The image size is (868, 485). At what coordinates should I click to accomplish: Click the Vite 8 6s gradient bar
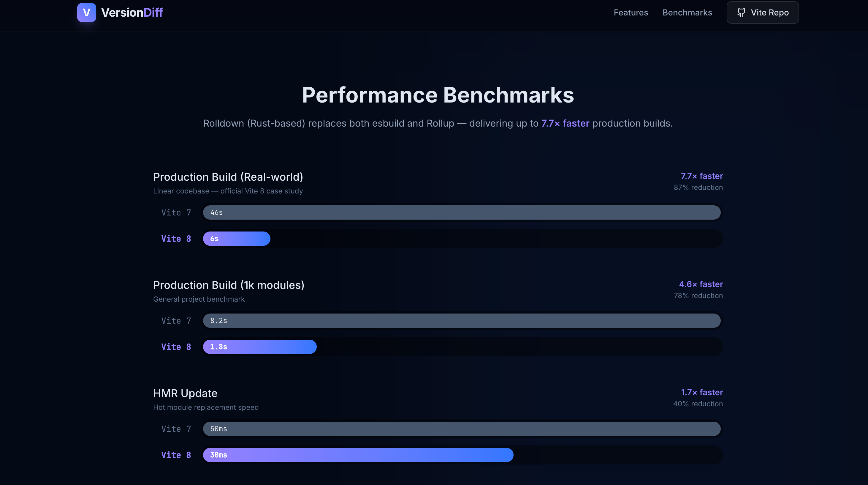[237, 239]
